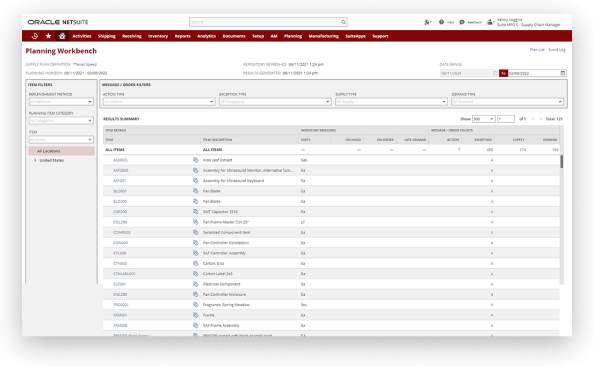This screenshot has height=367, width=594.
Task: Select All Locations in location tree
Action: point(61,151)
